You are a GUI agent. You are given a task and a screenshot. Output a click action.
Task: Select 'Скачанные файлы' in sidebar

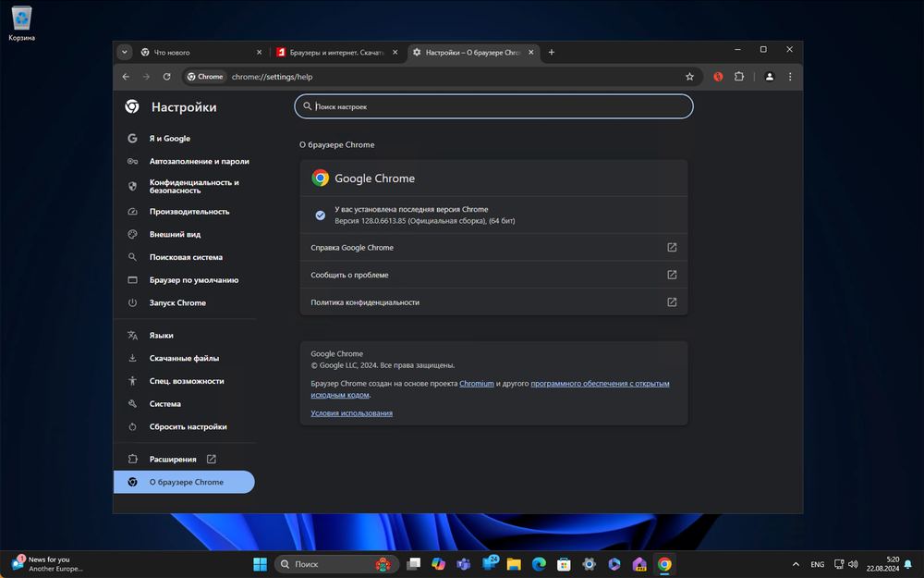click(184, 359)
